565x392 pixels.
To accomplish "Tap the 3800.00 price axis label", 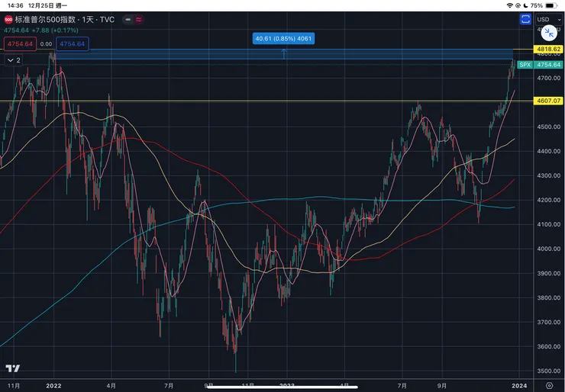I will click(549, 297).
